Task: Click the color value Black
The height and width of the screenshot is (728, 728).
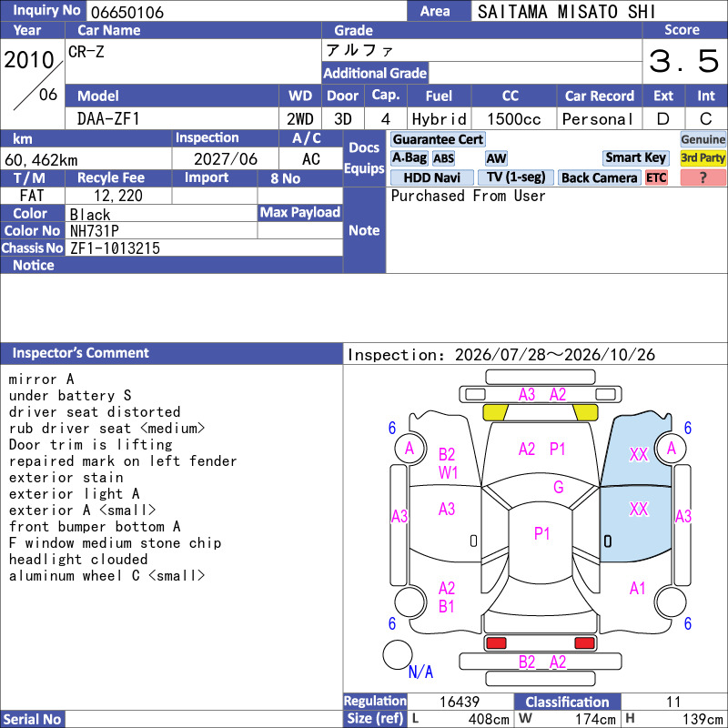Action: click(x=90, y=215)
